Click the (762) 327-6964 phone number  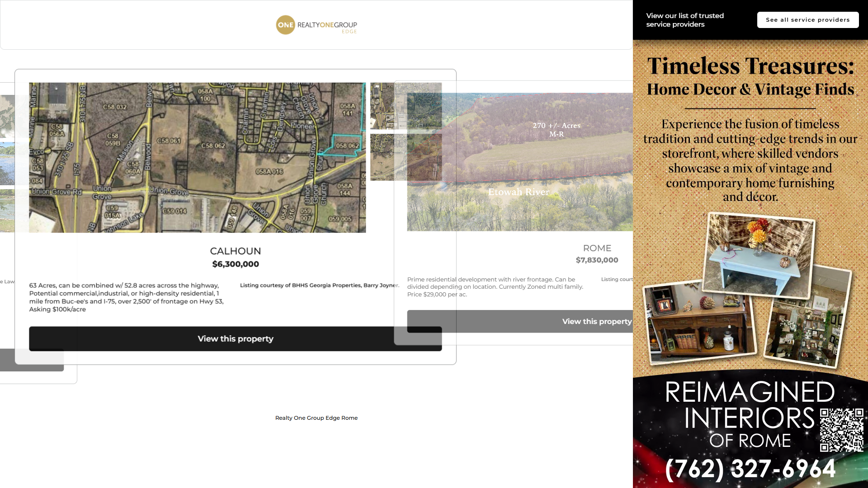click(x=750, y=469)
